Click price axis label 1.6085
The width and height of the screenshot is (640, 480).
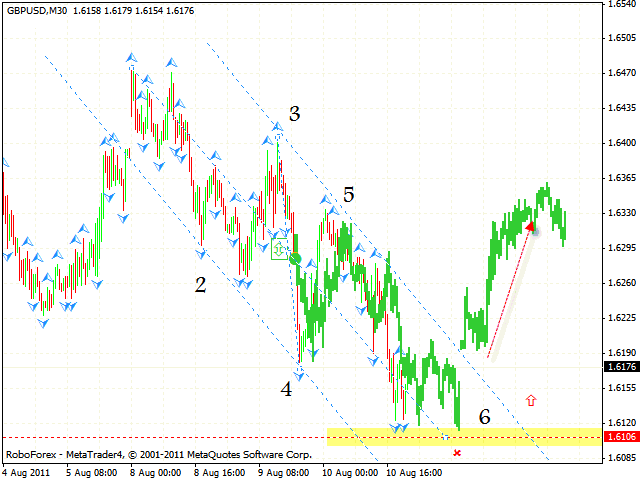coord(622,458)
